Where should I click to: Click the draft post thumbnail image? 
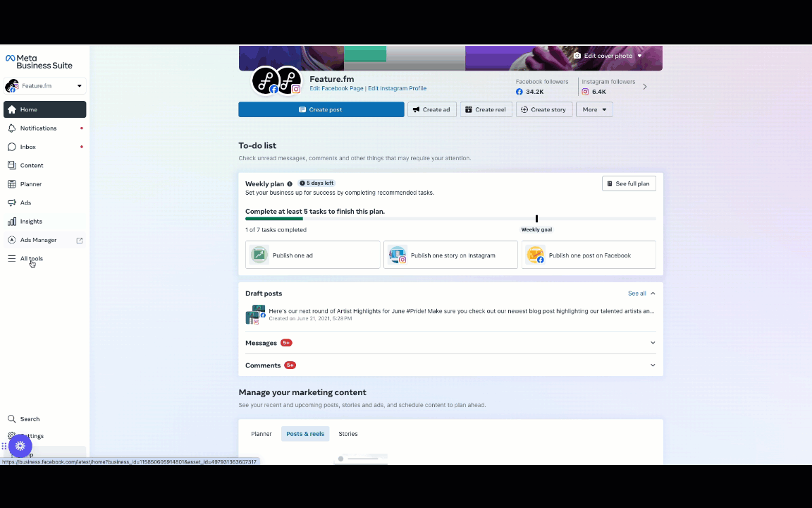pyautogui.click(x=255, y=315)
